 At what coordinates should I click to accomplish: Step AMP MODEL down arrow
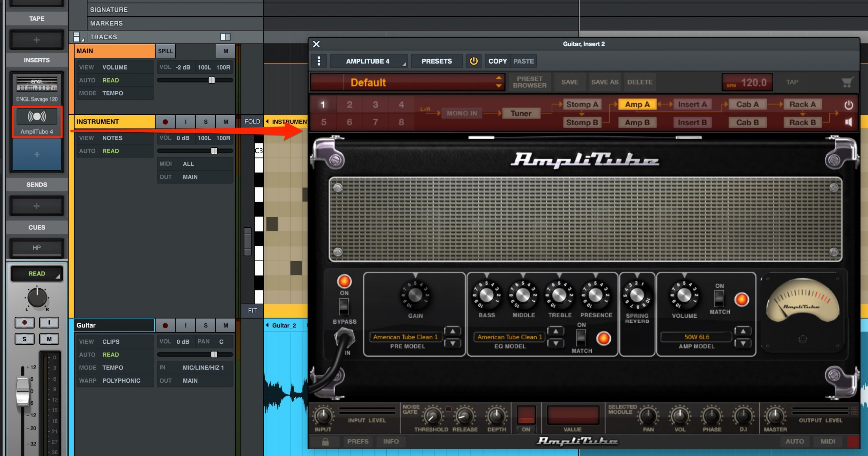point(743,343)
